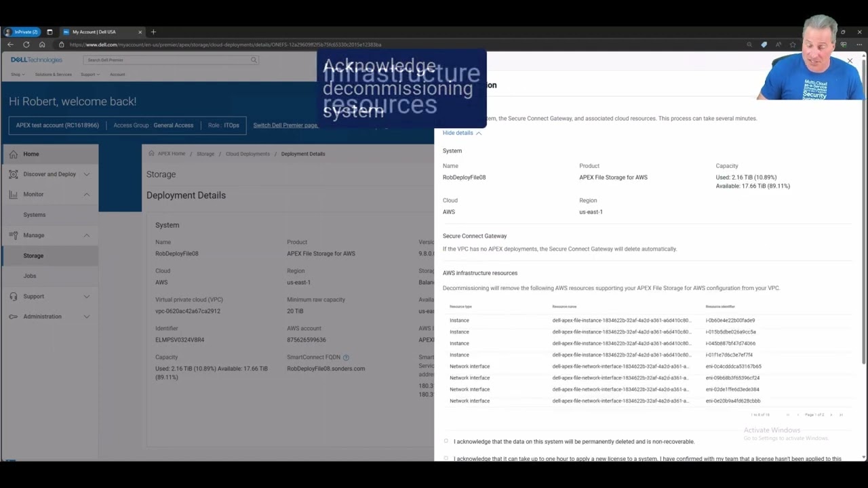The image size is (868, 488).
Task: Open the InPrivate profile badge
Action: pyautogui.click(x=22, y=32)
